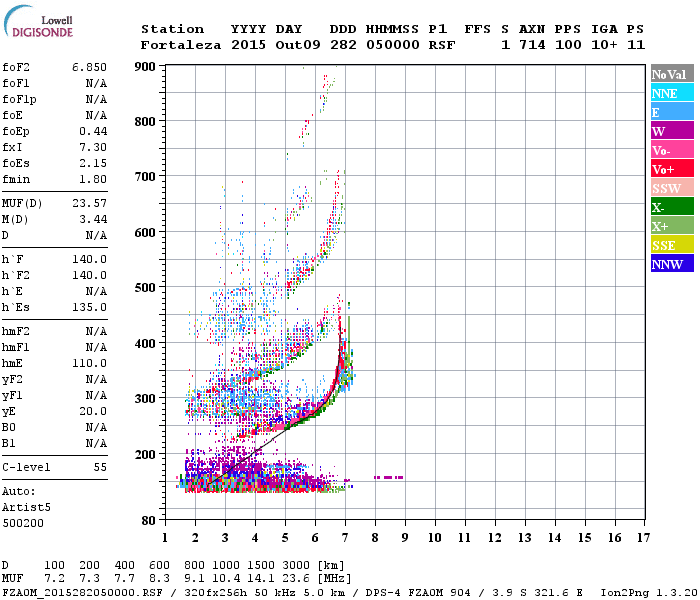Click the MUF value 23.6 in the table
The height and width of the screenshot is (600, 700).
point(296,579)
